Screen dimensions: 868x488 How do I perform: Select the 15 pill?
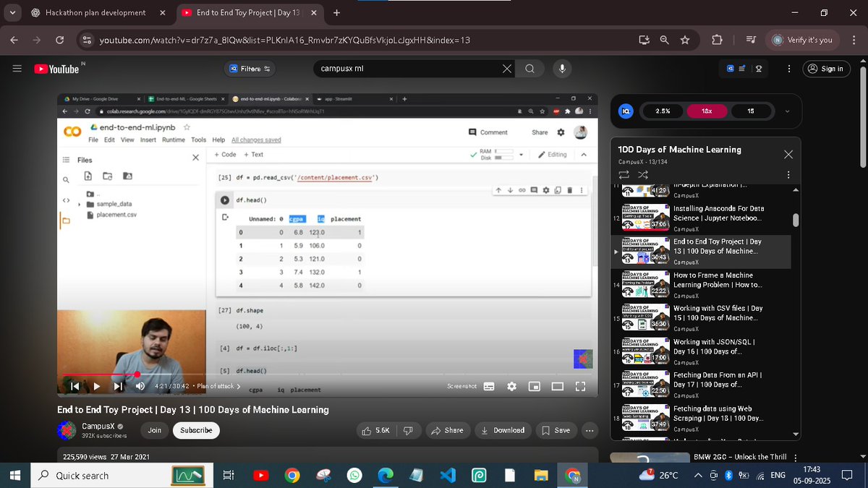(x=751, y=111)
